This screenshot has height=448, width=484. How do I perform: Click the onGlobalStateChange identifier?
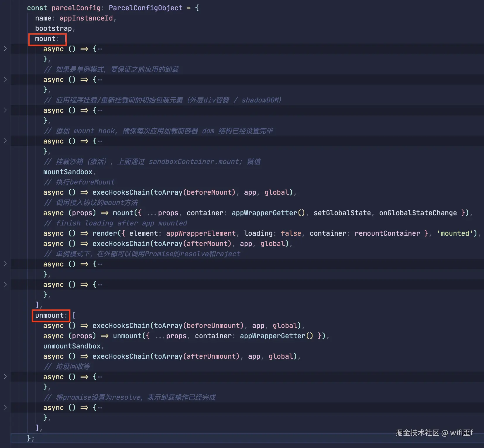(418, 213)
